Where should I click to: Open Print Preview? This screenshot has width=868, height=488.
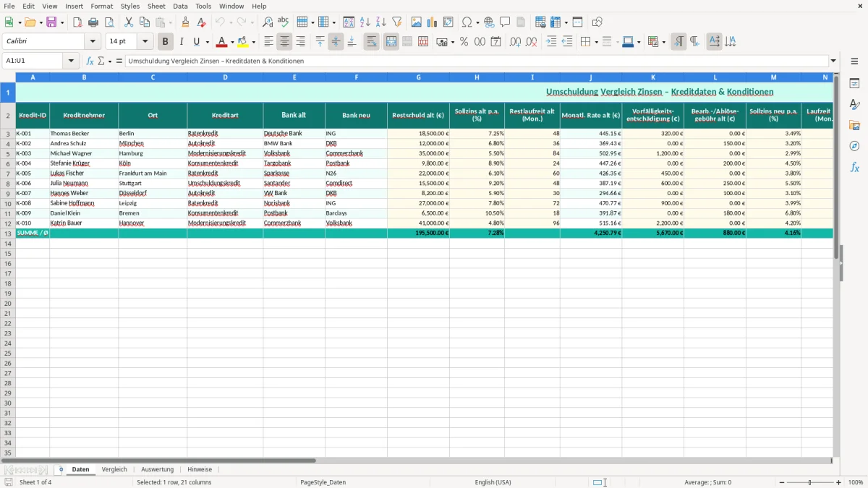[109, 22]
